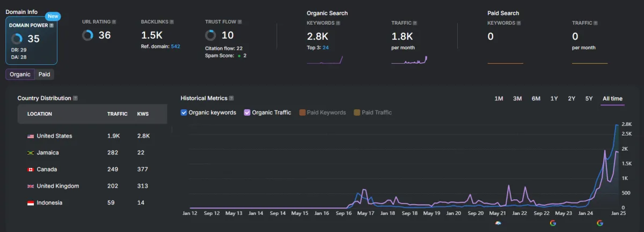The image size is (644, 232).
Task: Click the Historical Metrics help icon
Action: 231,99
